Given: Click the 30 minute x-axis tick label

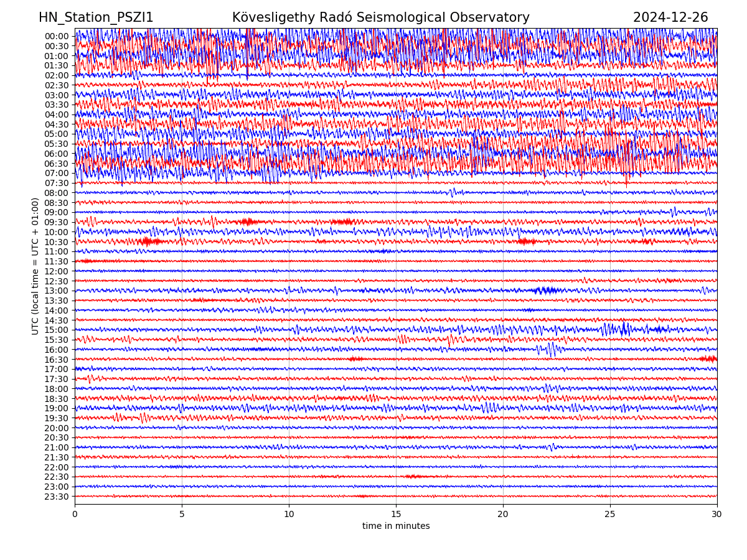Looking at the screenshot, I should coord(717,515).
